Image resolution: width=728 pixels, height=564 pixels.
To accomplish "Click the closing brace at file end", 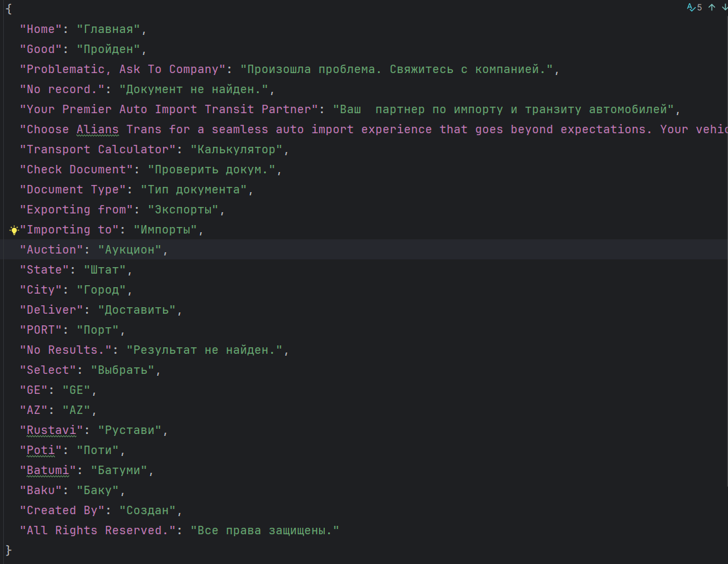I will [8, 550].
